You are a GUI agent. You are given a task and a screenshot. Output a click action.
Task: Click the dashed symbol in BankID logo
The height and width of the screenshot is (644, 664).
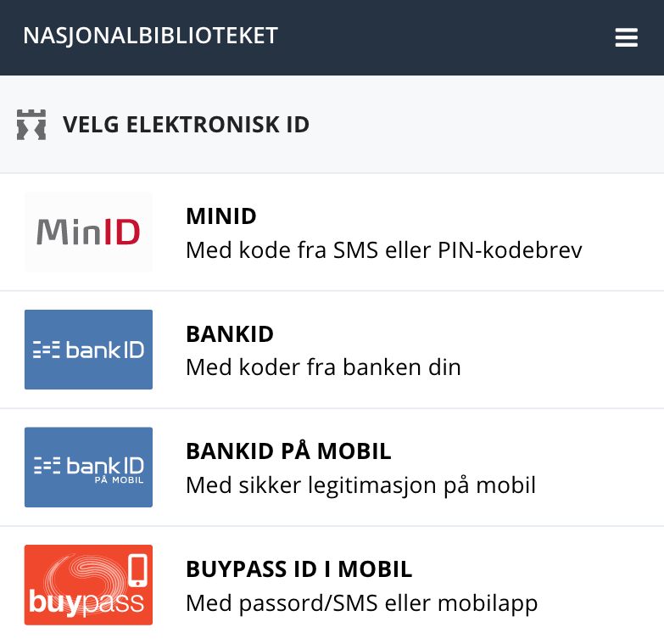point(46,350)
